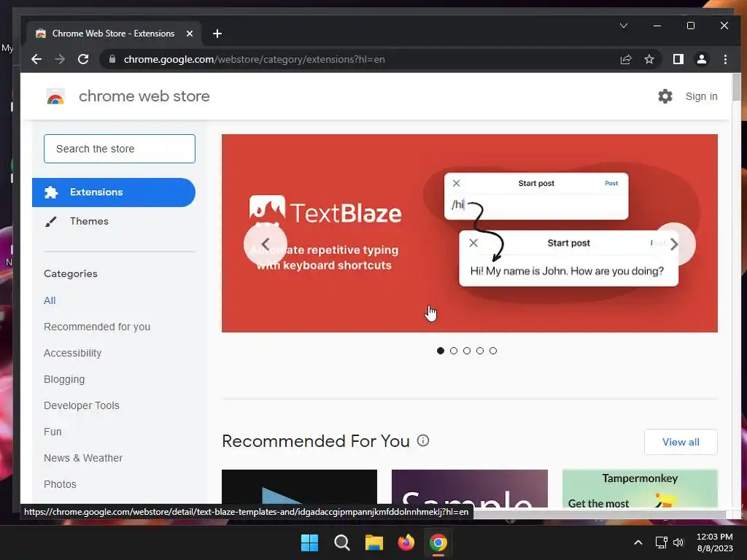Choose Recommended for you category

97,327
